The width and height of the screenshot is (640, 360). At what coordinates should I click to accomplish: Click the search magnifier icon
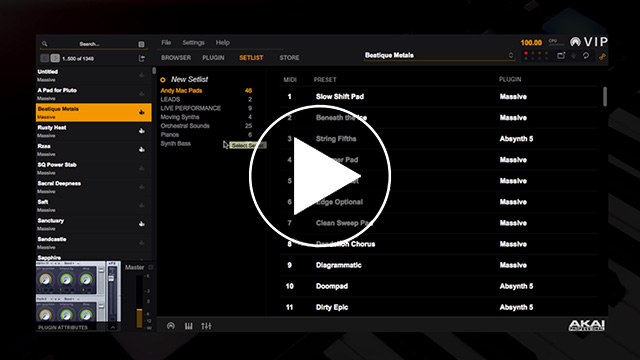pyautogui.click(x=44, y=44)
